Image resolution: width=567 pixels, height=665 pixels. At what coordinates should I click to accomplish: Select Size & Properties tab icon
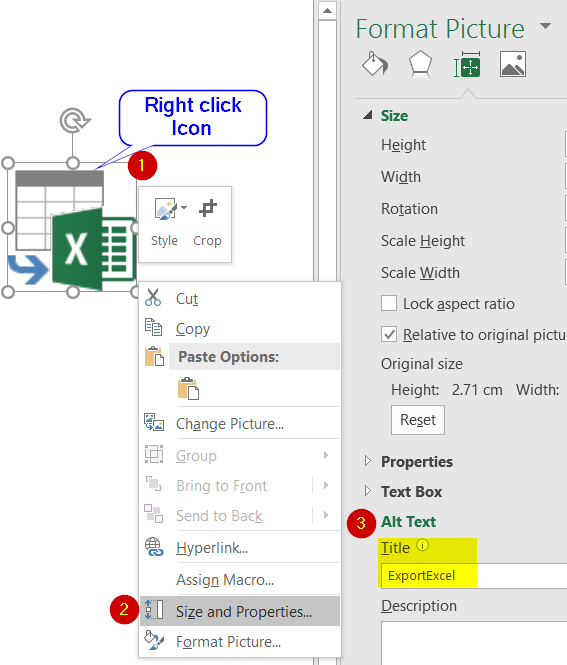(x=467, y=64)
